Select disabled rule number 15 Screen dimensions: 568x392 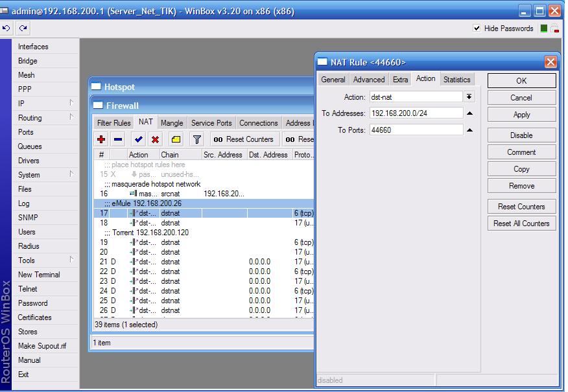click(204, 174)
